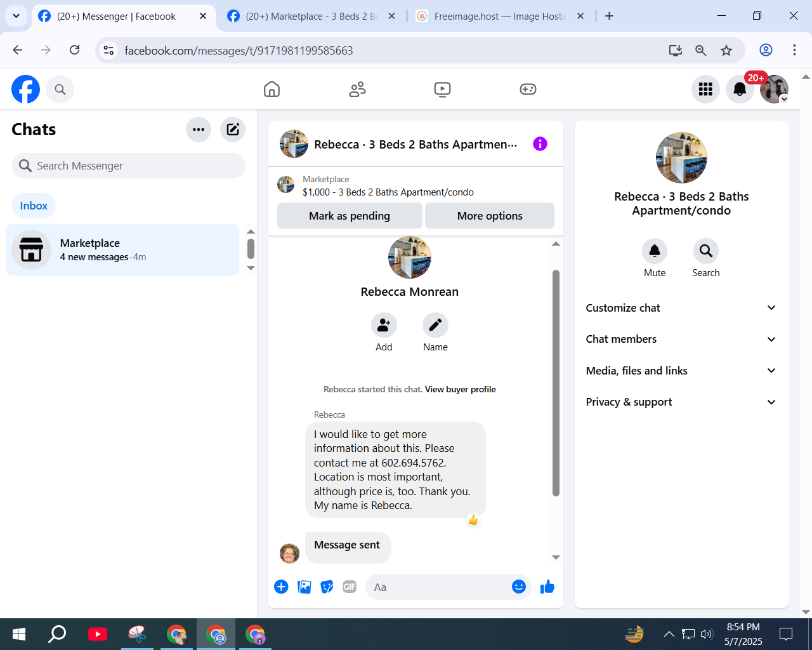812x650 pixels.
Task: Click the conversation scroll down arrow
Action: [x=556, y=557]
